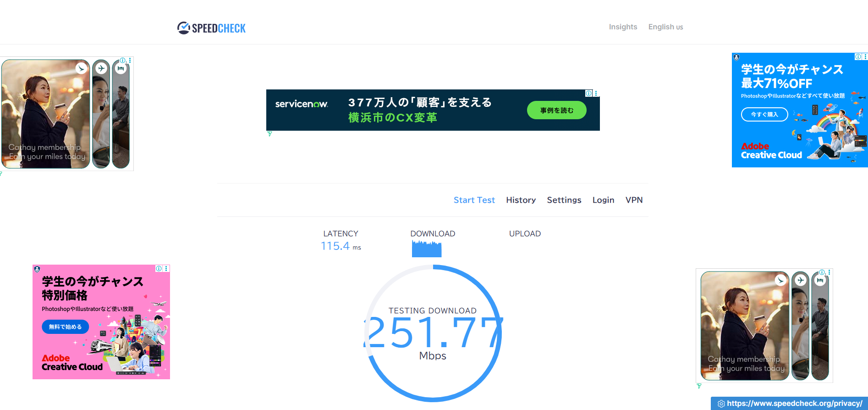Click the Mbps unit label
The width and height of the screenshot is (868, 410).
point(433,356)
